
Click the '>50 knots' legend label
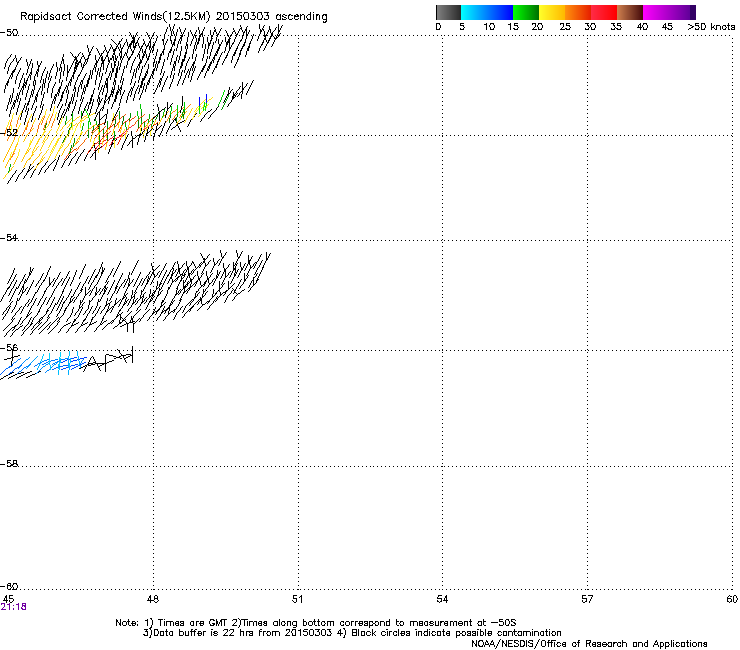coord(711,27)
